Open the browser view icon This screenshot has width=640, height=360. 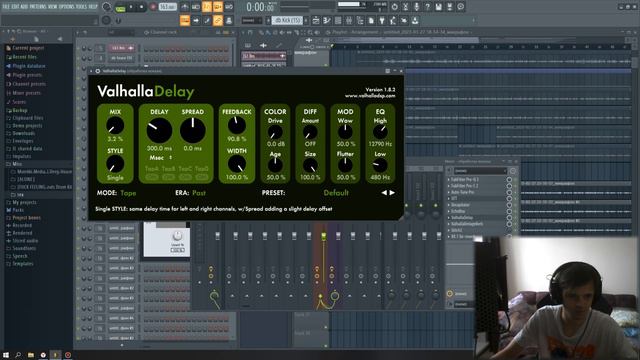coord(360,20)
